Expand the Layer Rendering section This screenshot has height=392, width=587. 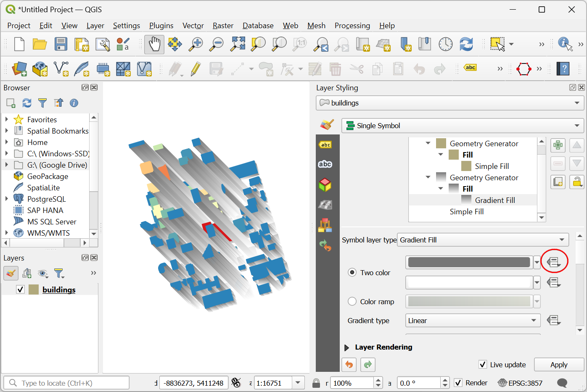pyautogui.click(x=347, y=347)
